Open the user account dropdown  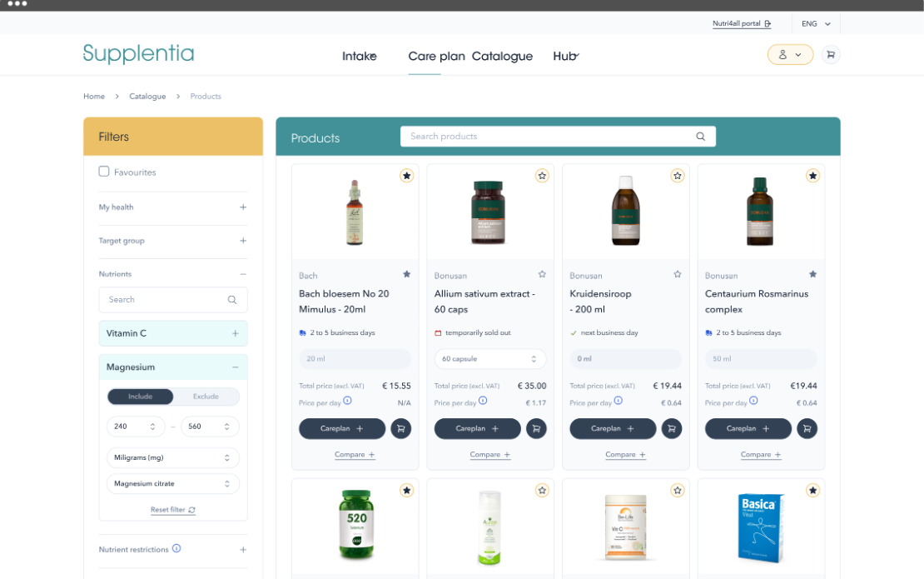coord(790,55)
